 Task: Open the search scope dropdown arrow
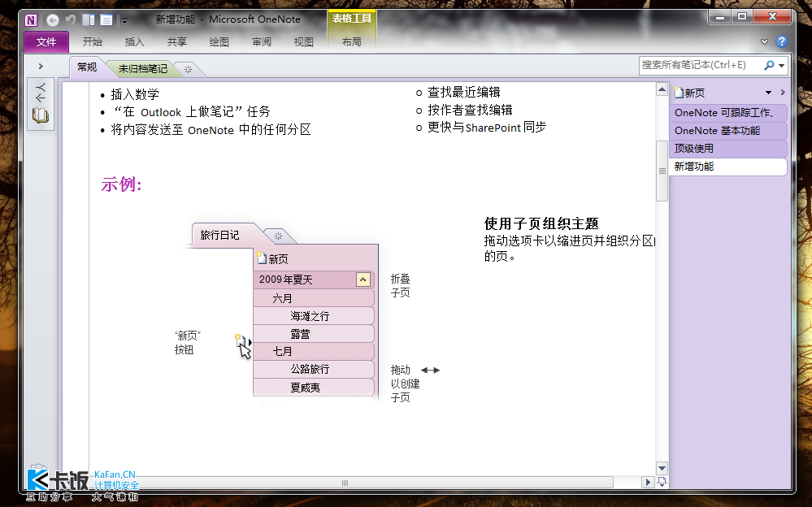tap(782, 66)
